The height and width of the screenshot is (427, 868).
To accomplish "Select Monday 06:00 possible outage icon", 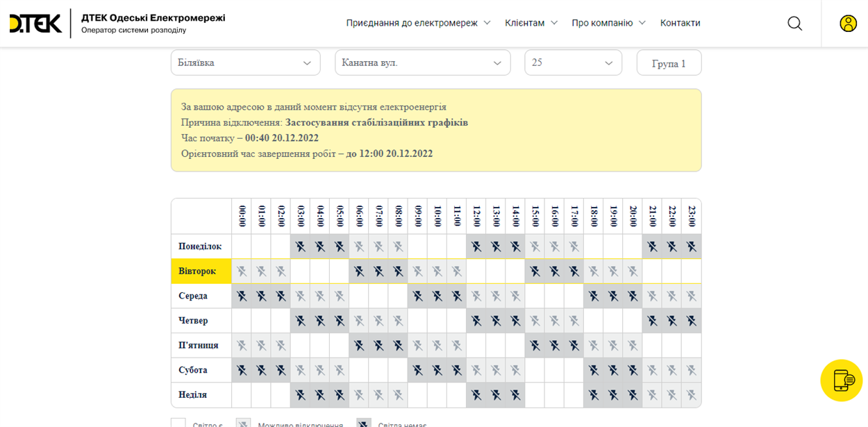I will pyautogui.click(x=359, y=246).
